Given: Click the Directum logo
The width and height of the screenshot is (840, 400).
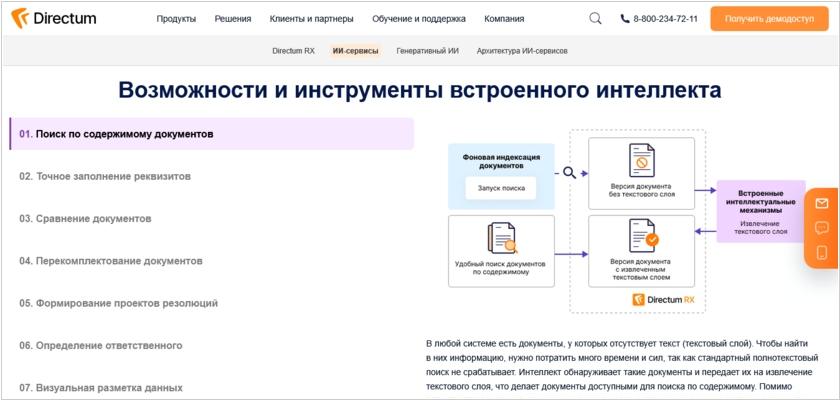Looking at the screenshot, I should click(x=54, y=18).
